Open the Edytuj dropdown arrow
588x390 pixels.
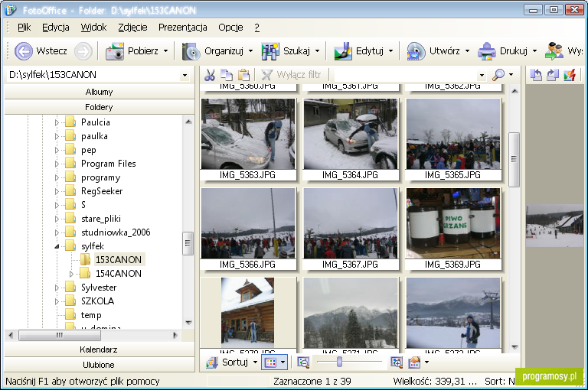pyautogui.click(x=390, y=51)
